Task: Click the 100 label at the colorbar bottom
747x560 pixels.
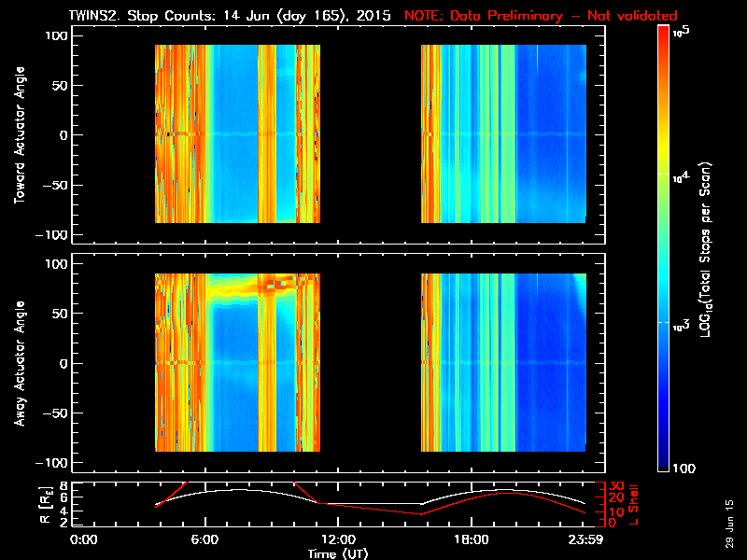Action: (x=684, y=469)
